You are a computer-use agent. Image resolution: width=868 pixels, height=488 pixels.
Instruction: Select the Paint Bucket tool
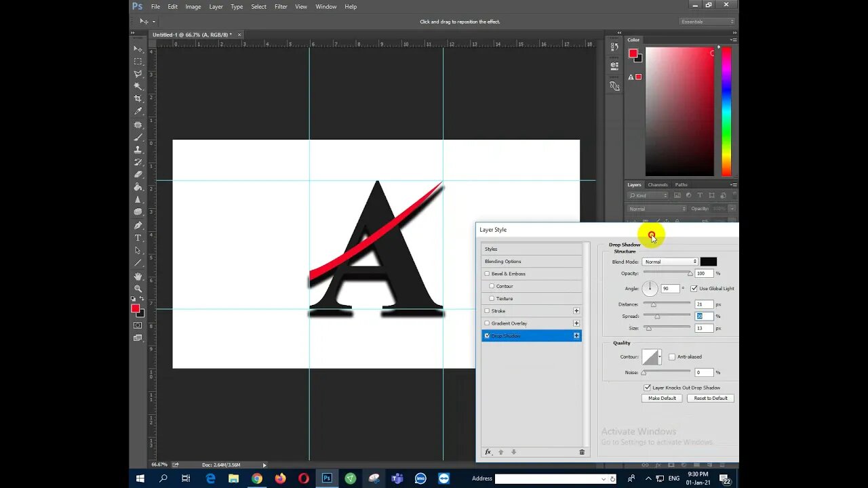138,187
